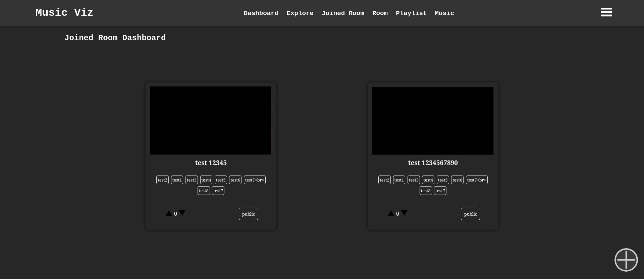
Task: Select test7 tag in test 1234567890 card
Action: point(440,191)
